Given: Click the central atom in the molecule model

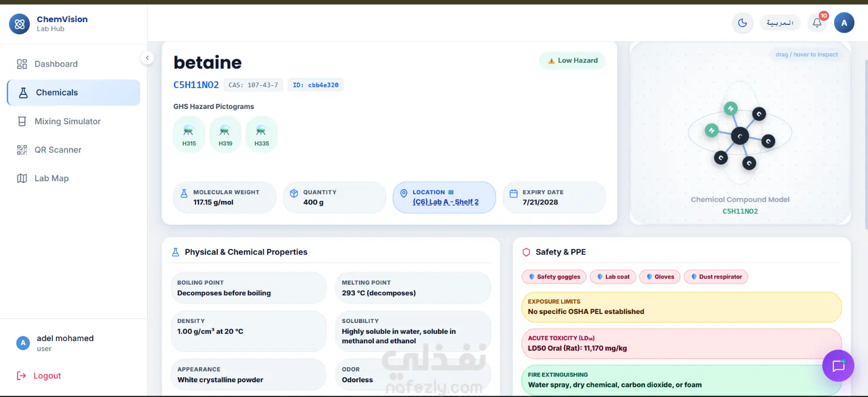Looking at the screenshot, I should (x=740, y=136).
